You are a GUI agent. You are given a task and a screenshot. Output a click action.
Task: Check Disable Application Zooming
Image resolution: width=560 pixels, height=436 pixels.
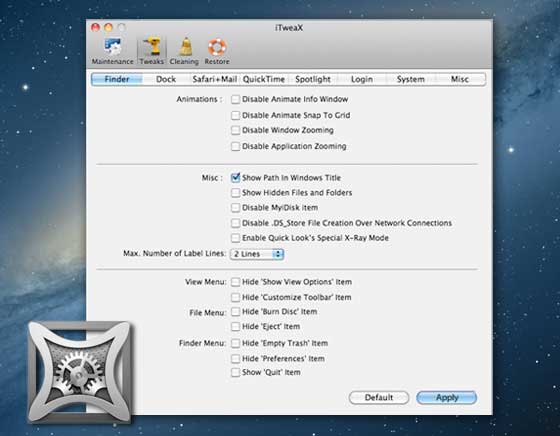click(235, 146)
